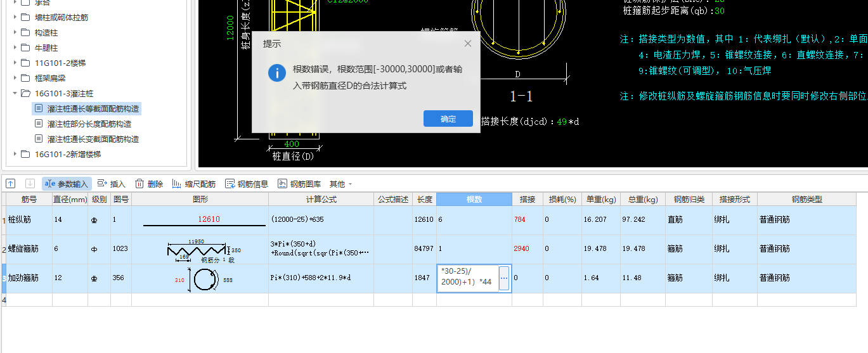Select the 墙柱或砌体拉筋 folder icon
This screenshot has width=868, height=353.
[x=25, y=17]
